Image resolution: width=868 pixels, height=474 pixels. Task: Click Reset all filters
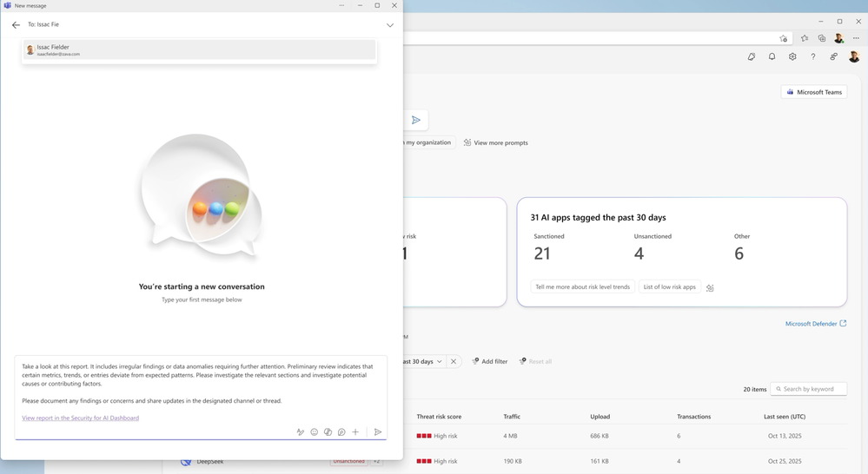[534, 362]
